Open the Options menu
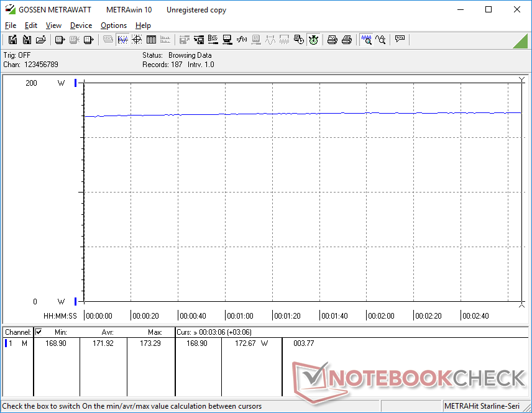532x413 pixels. 114,25
